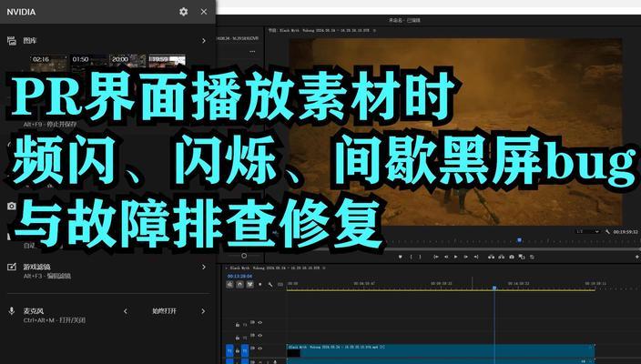Viewport: 641px width, 364px height.
Task: Click the Mark Out bracket button
Action: click(x=420, y=257)
